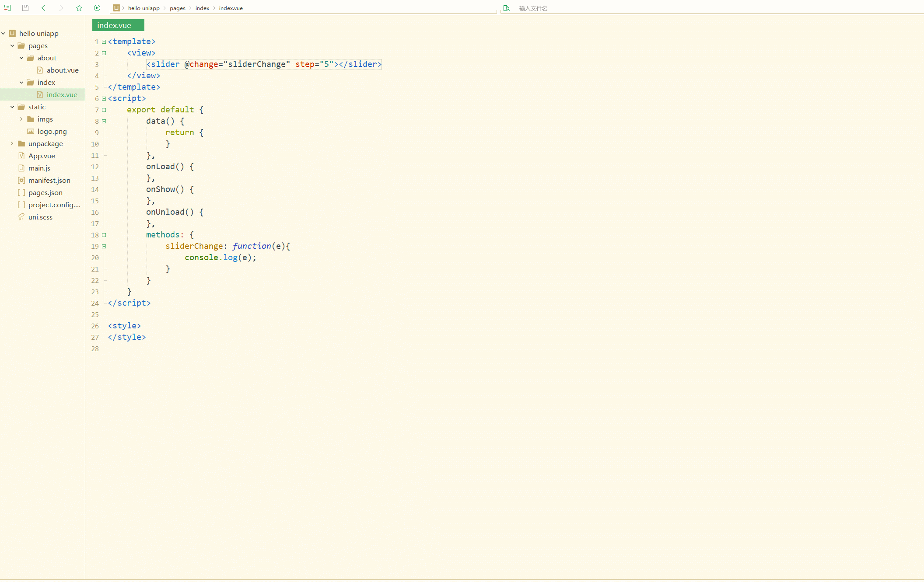The height and width of the screenshot is (582, 924).
Task: Click the 'methods' keyword on line 18
Action: pyautogui.click(x=163, y=235)
